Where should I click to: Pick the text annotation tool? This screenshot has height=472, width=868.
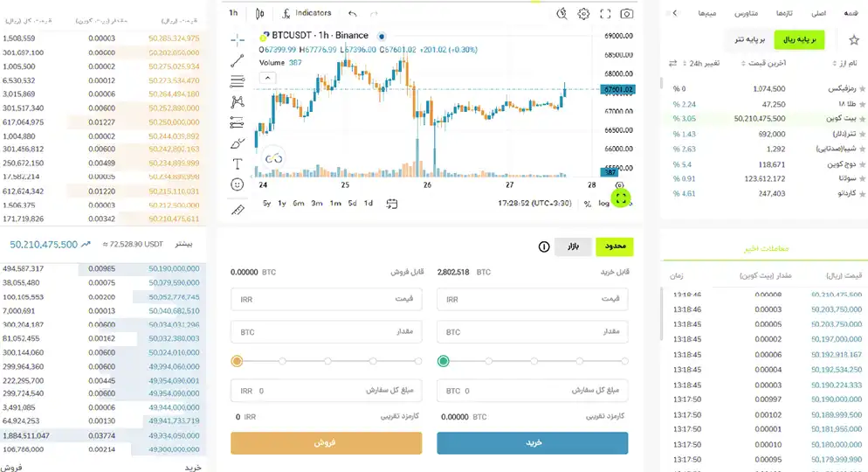click(x=238, y=163)
